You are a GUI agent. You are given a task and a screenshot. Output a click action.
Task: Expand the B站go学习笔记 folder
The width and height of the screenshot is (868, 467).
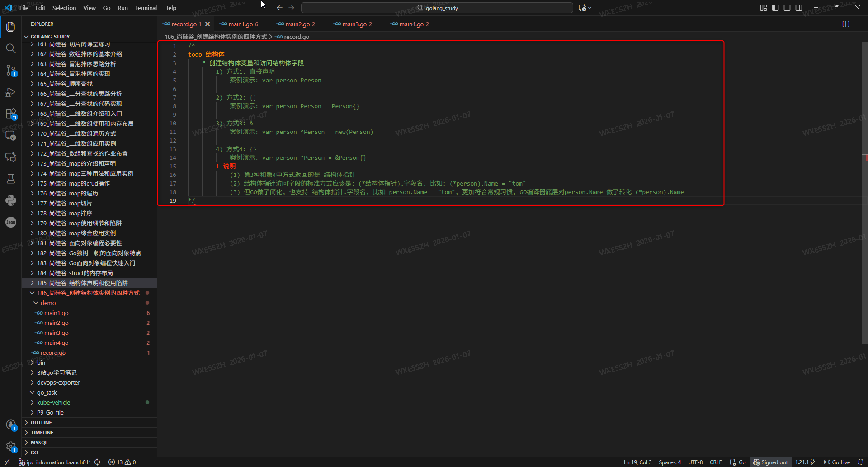coord(89,372)
